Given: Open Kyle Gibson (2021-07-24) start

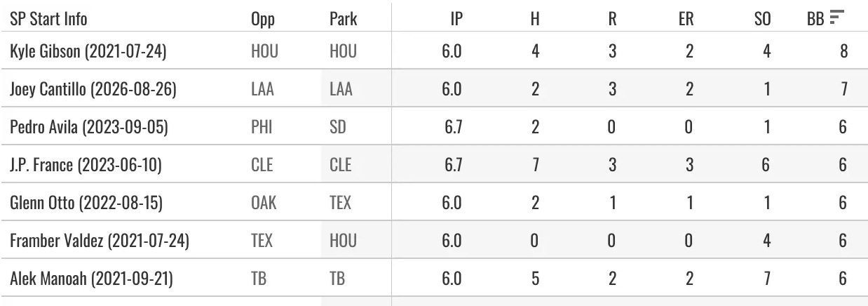Looking at the screenshot, I should 88,51.
